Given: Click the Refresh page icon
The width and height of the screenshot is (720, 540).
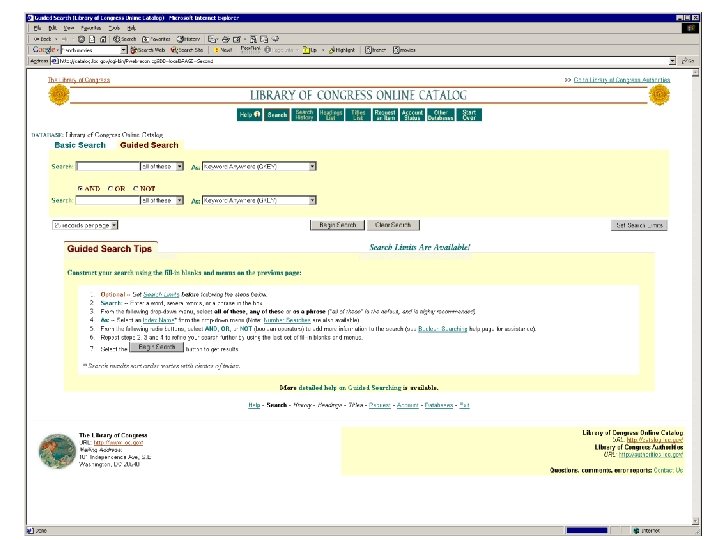Looking at the screenshot, I should point(92,39).
